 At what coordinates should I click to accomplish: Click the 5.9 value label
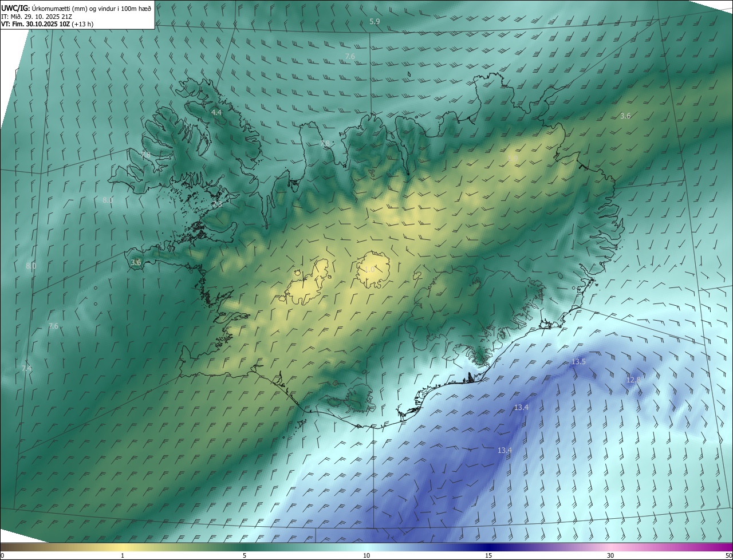pos(375,22)
